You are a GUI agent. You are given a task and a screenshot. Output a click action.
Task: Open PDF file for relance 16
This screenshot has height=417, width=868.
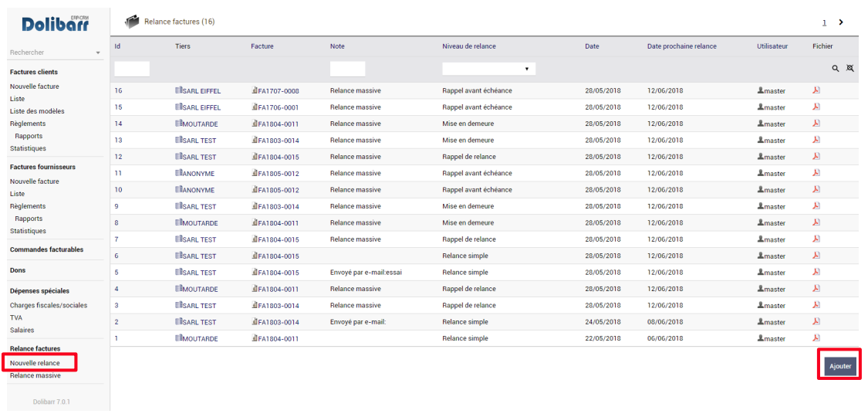[x=816, y=90]
